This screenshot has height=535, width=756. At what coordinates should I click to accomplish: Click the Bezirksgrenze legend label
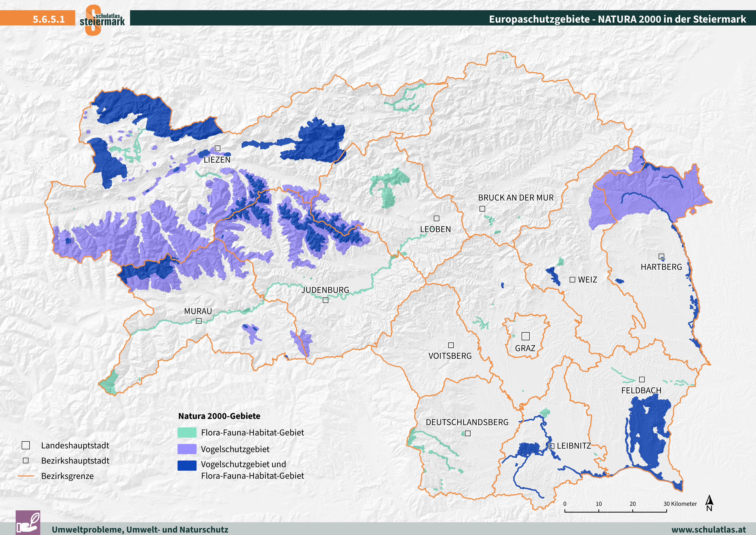68,476
